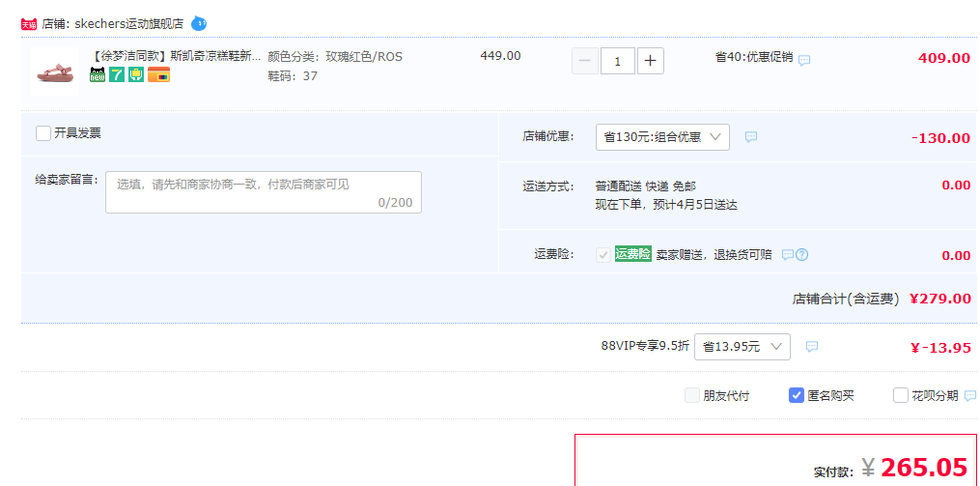Click the pink sandal product thumbnail
980x486 pixels.
[x=55, y=71]
